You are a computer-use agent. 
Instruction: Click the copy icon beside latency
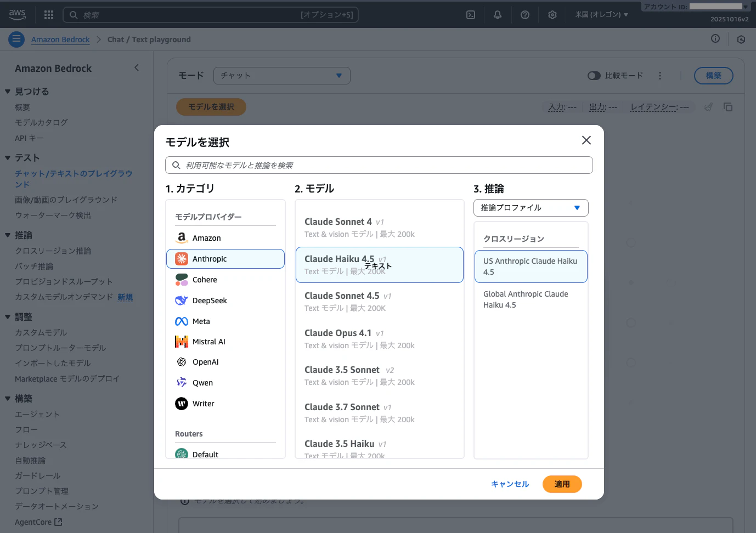(x=728, y=107)
